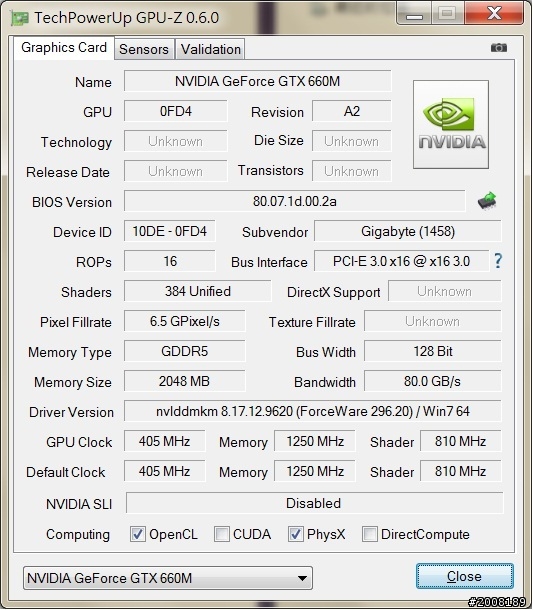The width and height of the screenshot is (533, 610).
Task: Click the TechPowerUp GPU-Z 0.6.0 title text
Action: pyautogui.click(x=127, y=18)
